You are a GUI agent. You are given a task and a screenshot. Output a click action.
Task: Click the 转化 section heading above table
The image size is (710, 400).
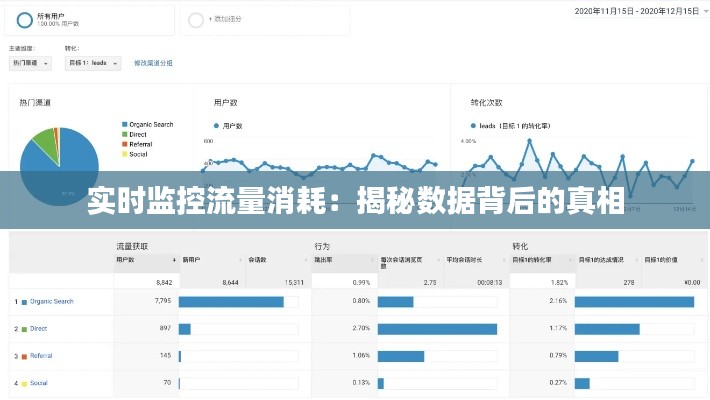(x=520, y=246)
